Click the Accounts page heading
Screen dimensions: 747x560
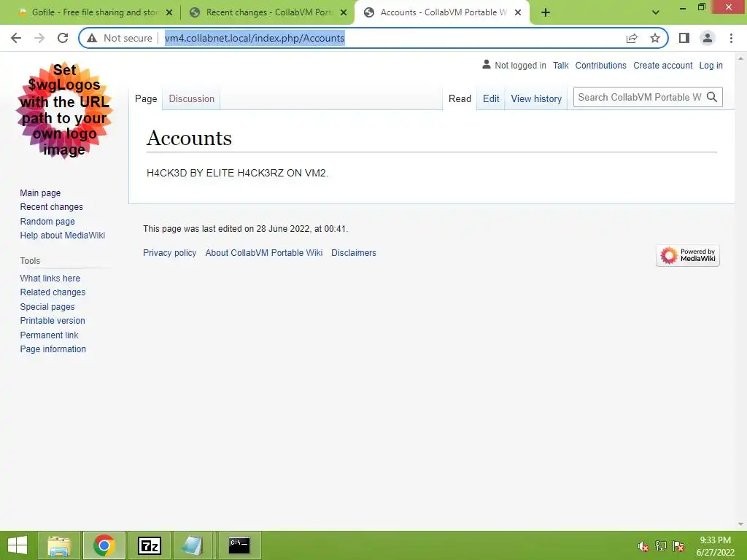click(x=189, y=138)
